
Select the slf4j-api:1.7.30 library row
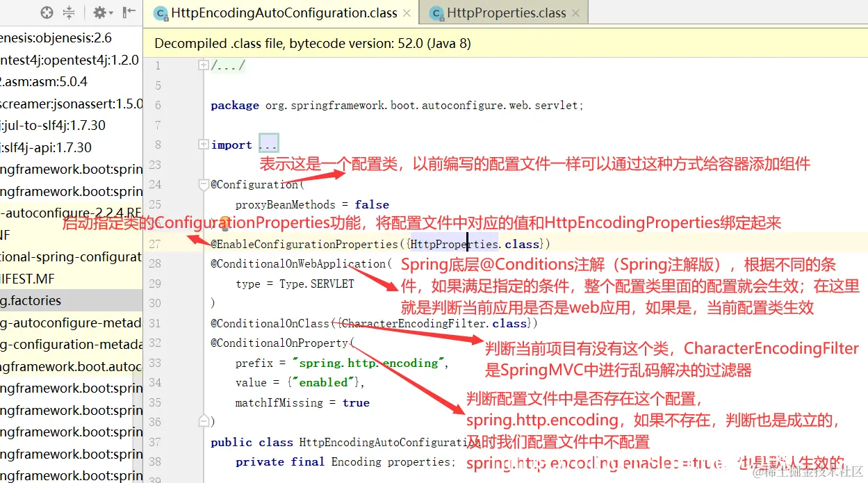click(x=69, y=147)
